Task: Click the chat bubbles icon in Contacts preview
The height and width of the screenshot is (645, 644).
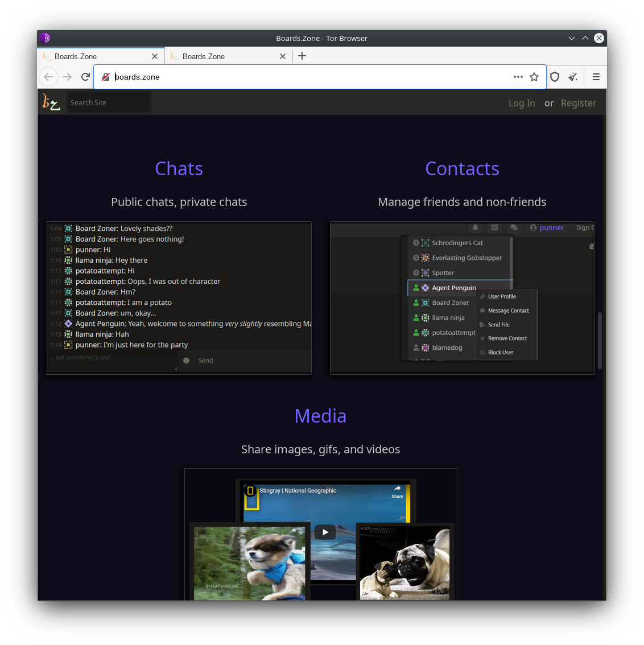Action: (514, 228)
